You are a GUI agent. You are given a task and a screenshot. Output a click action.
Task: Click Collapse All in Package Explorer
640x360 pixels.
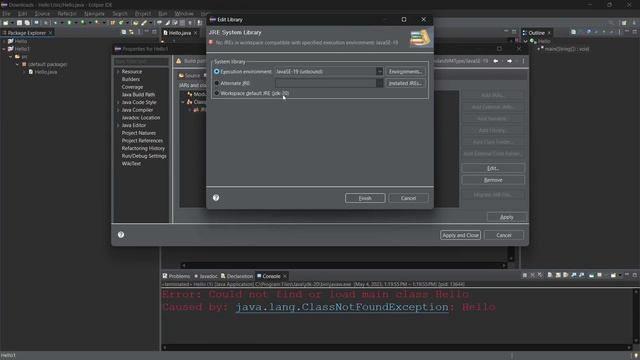(x=124, y=32)
